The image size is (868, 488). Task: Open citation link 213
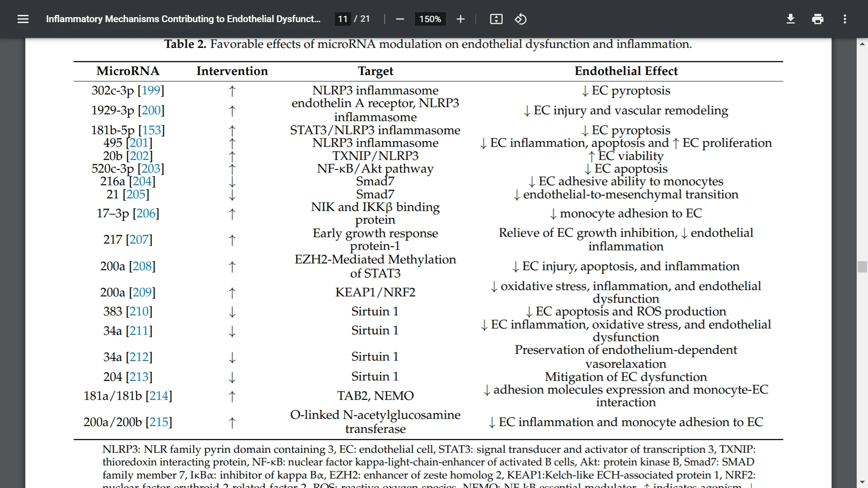139,377
